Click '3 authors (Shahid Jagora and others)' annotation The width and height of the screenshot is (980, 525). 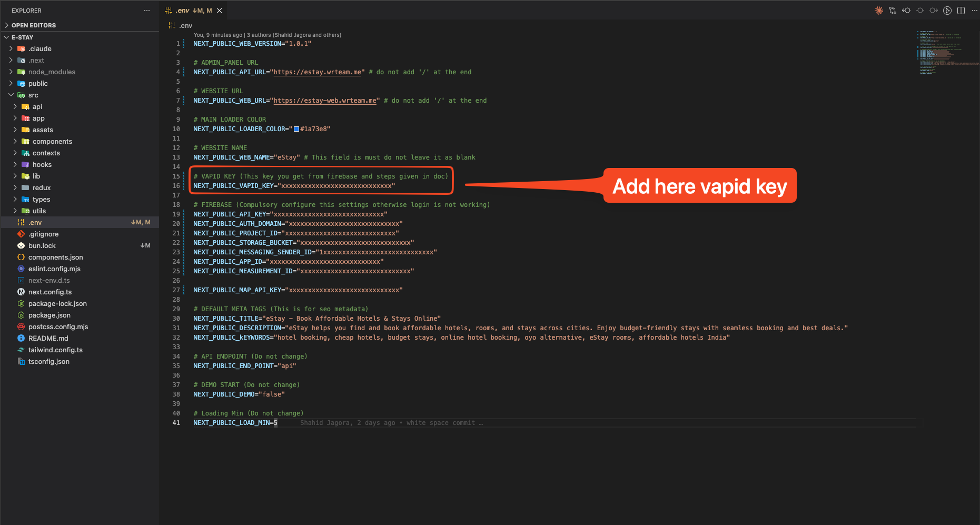(294, 35)
